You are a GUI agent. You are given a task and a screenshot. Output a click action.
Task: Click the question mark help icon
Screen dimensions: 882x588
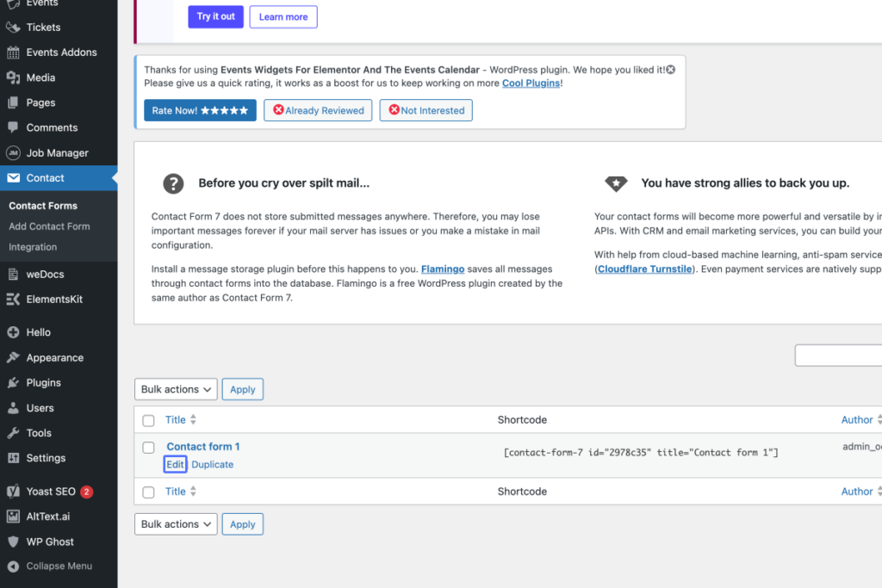[173, 183]
